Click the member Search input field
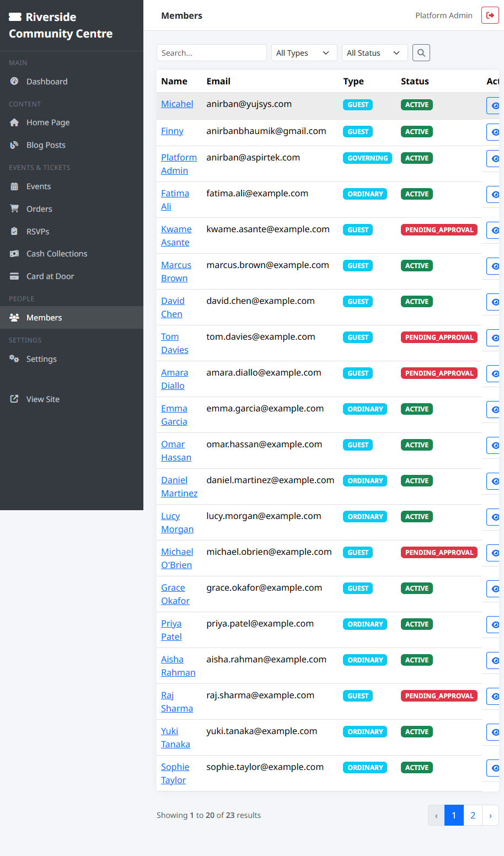This screenshot has width=504, height=856. [211, 53]
